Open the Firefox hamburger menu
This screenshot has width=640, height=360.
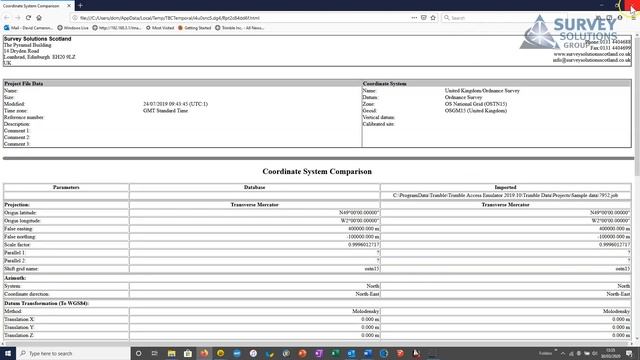633,18
